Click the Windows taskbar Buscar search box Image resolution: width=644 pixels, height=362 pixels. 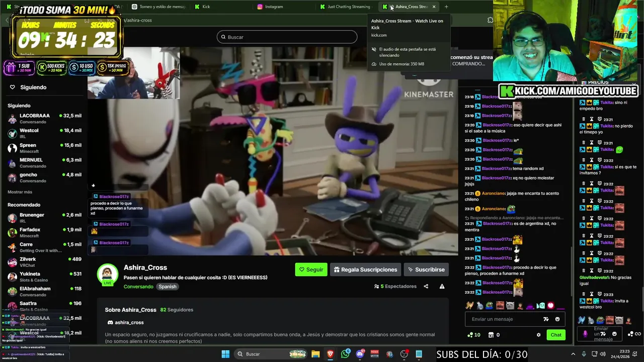[x=271, y=354]
